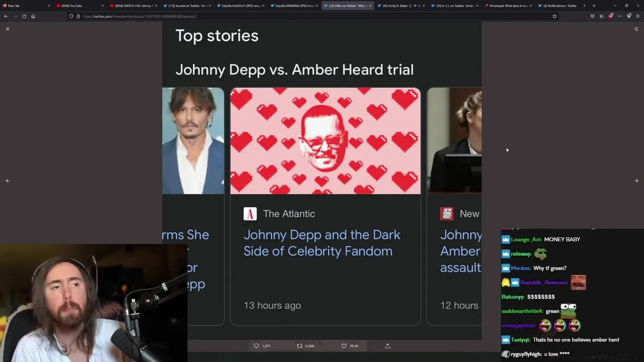Bookmark this page with star icon
Screen dimensions: 644x362
click(x=554, y=16)
